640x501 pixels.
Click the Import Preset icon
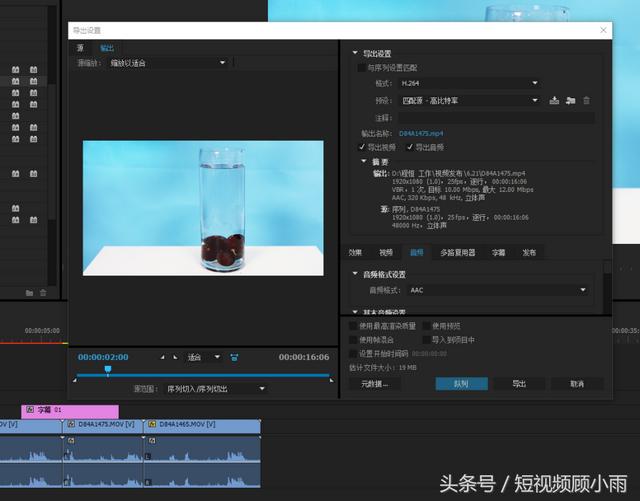coord(570,100)
